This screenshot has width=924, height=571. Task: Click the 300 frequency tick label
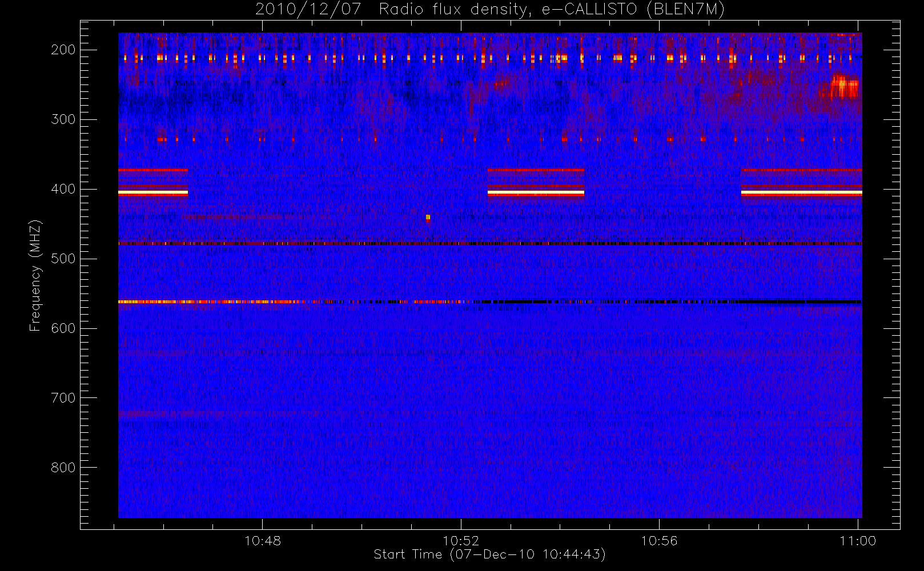pyautogui.click(x=63, y=119)
